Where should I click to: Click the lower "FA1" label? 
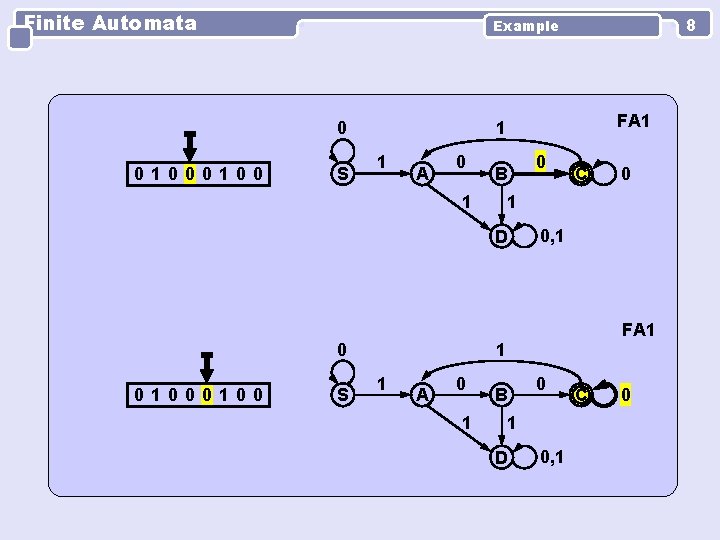pyautogui.click(x=638, y=330)
